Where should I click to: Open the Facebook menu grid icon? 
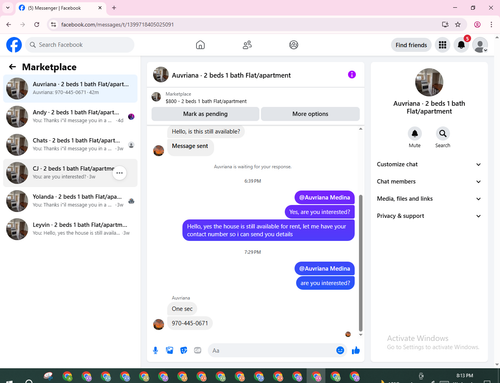pos(442,45)
